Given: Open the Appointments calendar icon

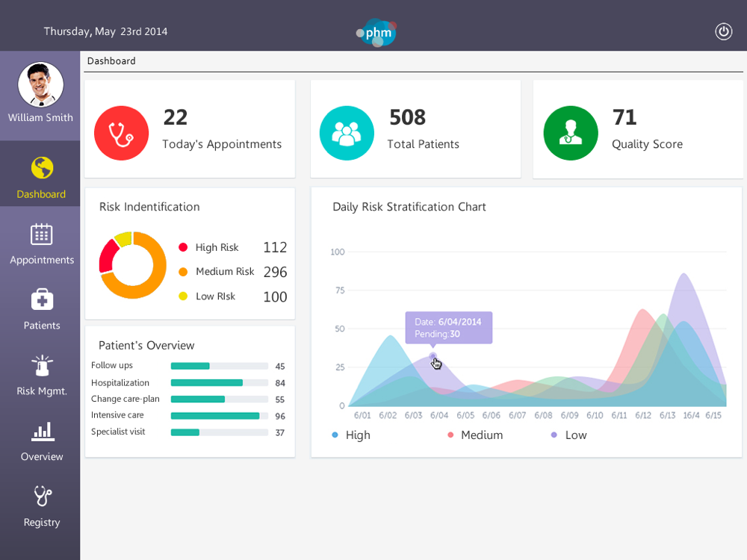Looking at the screenshot, I should [x=42, y=234].
